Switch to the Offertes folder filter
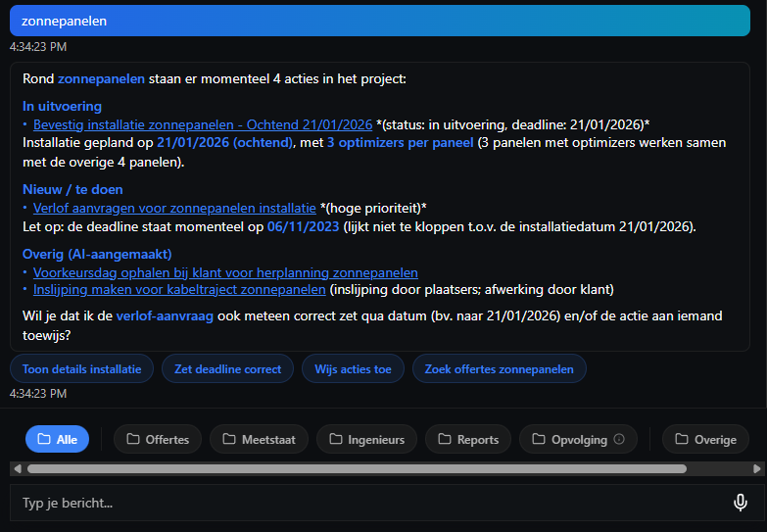767x532 pixels. (158, 440)
